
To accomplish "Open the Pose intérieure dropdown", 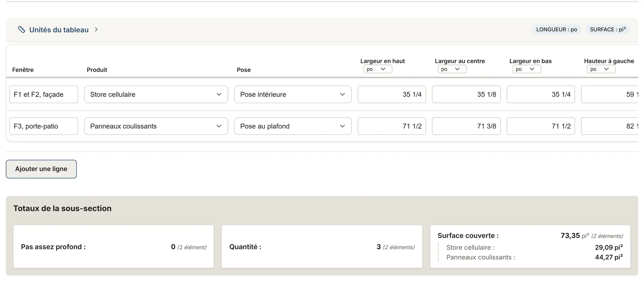I will point(293,94).
